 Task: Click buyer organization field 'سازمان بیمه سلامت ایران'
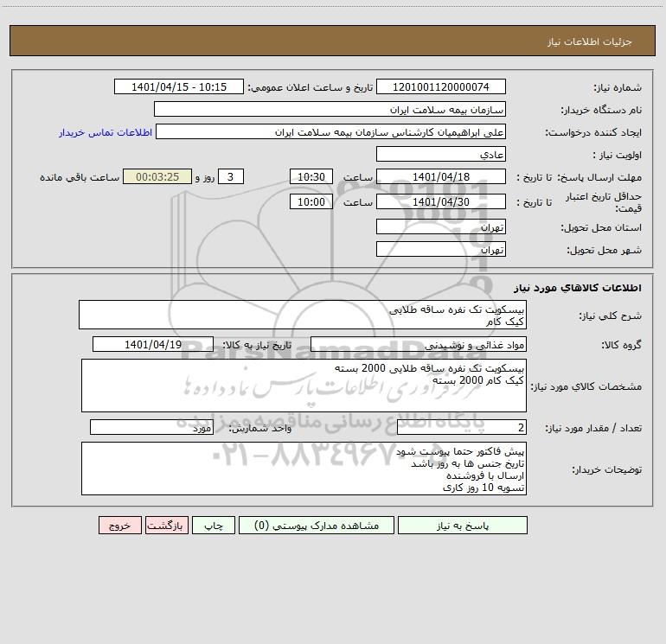330,109
